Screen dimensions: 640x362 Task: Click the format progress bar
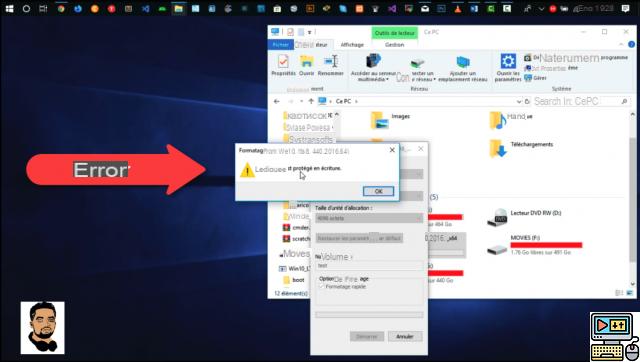pos(369,315)
